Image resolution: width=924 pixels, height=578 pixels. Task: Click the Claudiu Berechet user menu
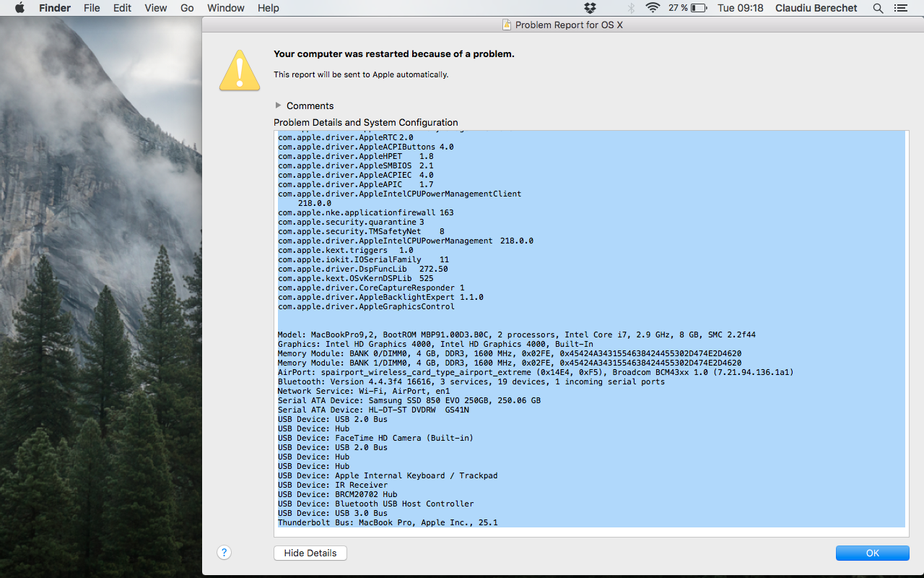pyautogui.click(x=816, y=8)
